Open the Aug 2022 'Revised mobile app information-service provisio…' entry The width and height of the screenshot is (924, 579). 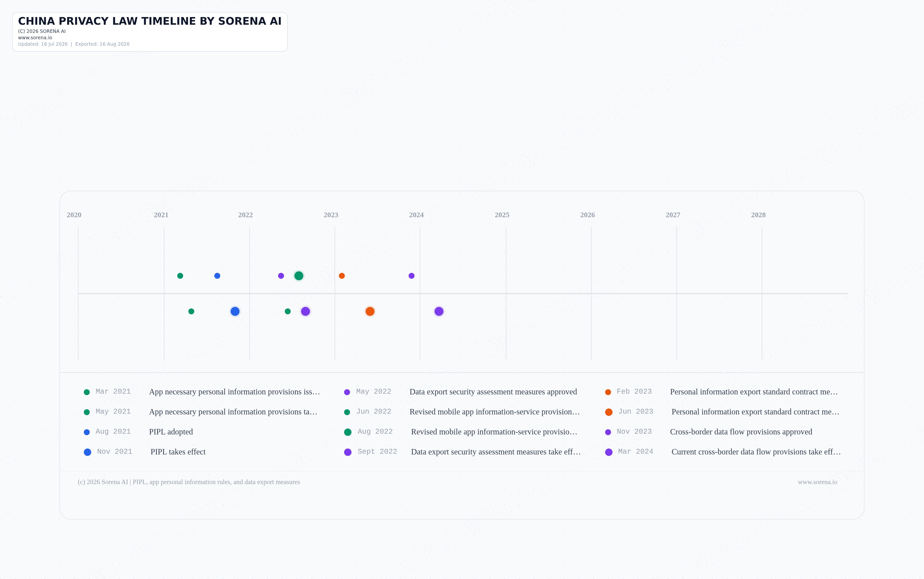click(494, 431)
